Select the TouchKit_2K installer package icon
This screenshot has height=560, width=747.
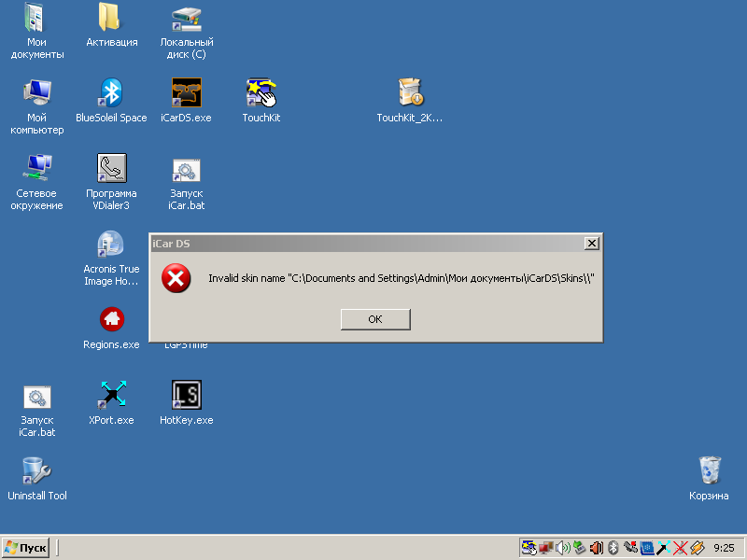coord(410,101)
